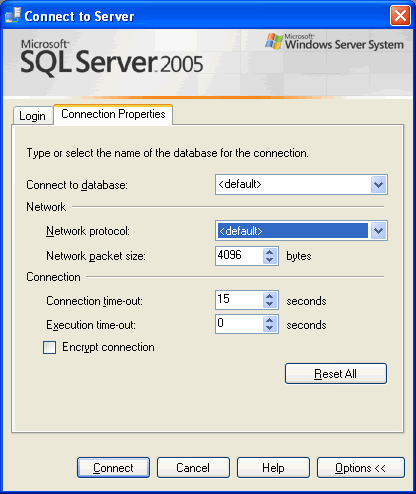Click the 'bytes' unit text
This screenshot has height=494, width=416.
coord(299,256)
